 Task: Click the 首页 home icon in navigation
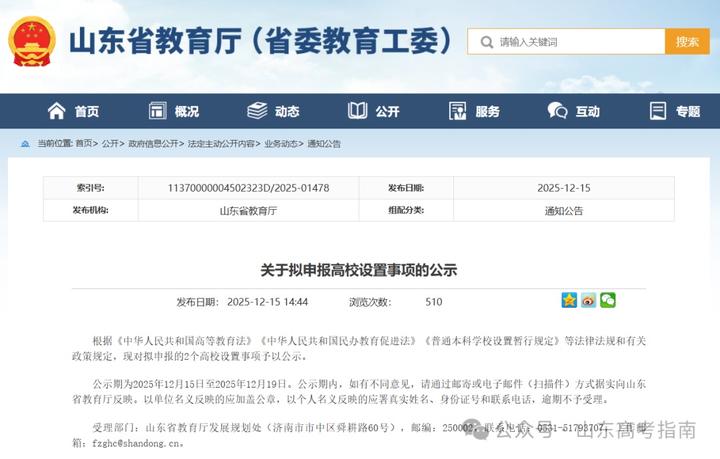pyautogui.click(x=57, y=111)
